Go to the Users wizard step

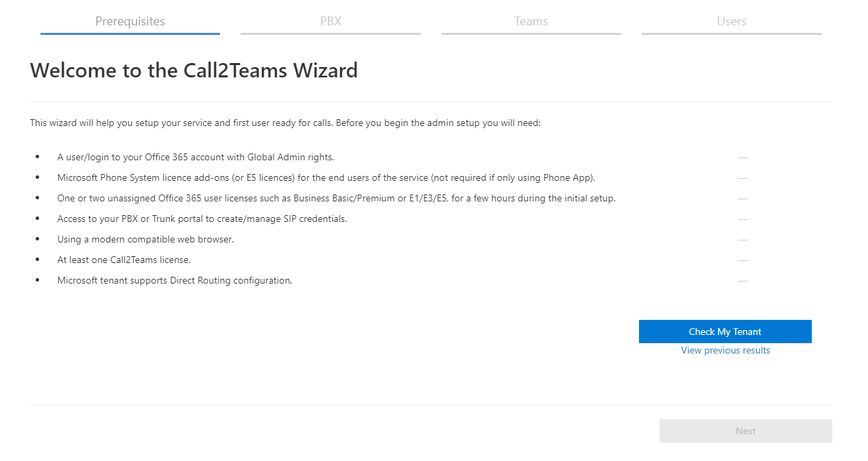pos(732,21)
